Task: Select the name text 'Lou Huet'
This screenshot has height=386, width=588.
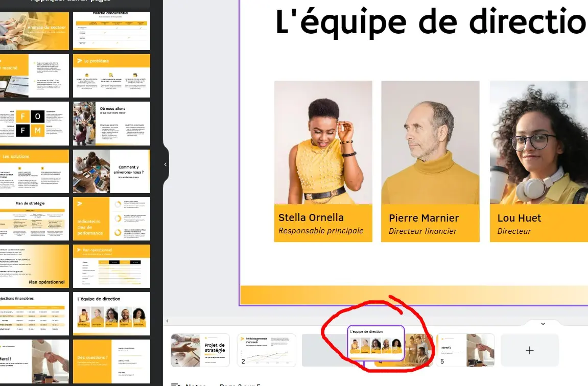Action: 519,218
